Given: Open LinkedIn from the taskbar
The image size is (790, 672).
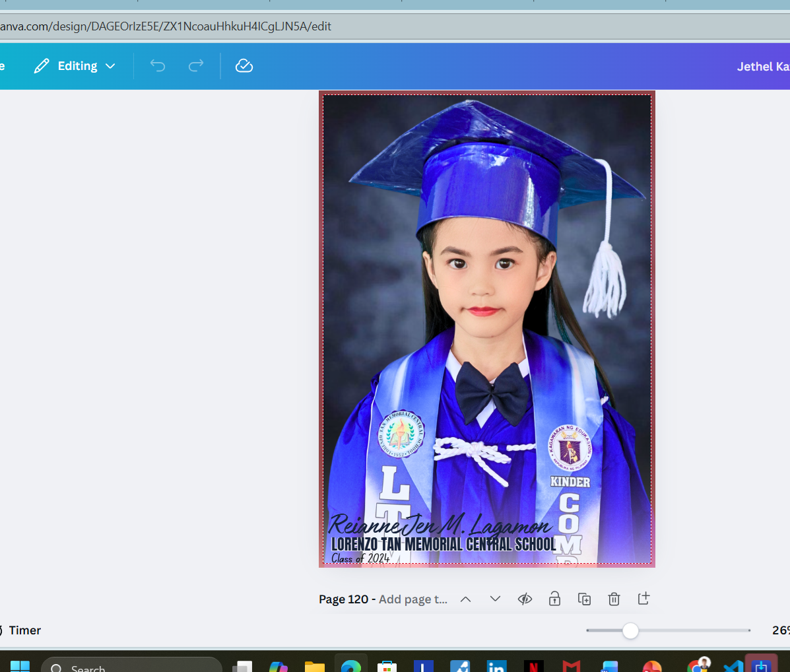Looking at the screenshot, I should point(496,665).
